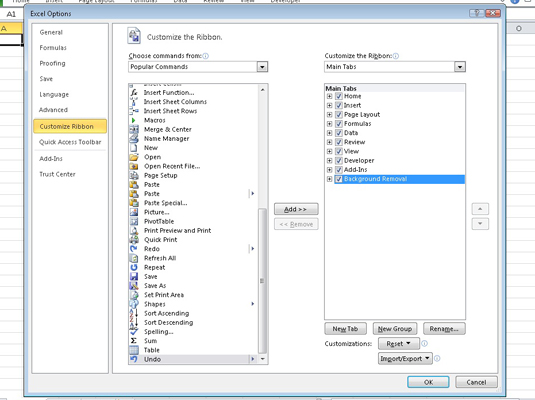535x400 pixels.
Task: Click the green Macros play icon
Action: 134,120
